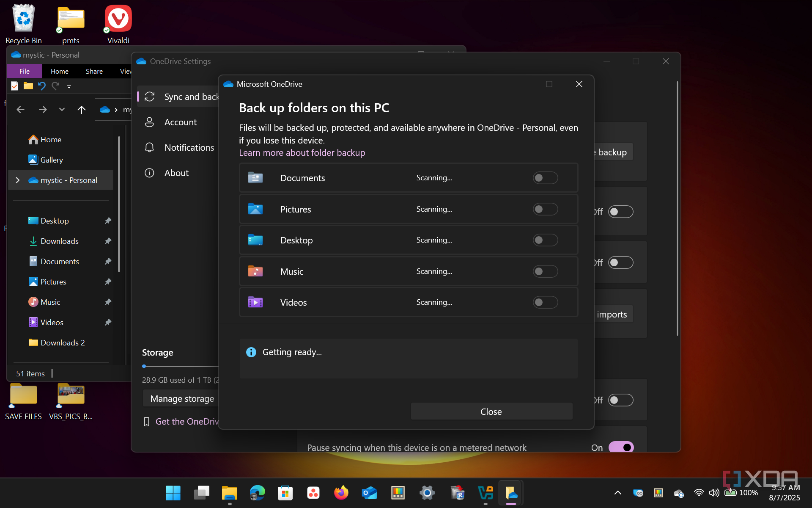Open the Settings gear in the taskbar
This screenshot has height=508, width=812.
tap(427, 493)
